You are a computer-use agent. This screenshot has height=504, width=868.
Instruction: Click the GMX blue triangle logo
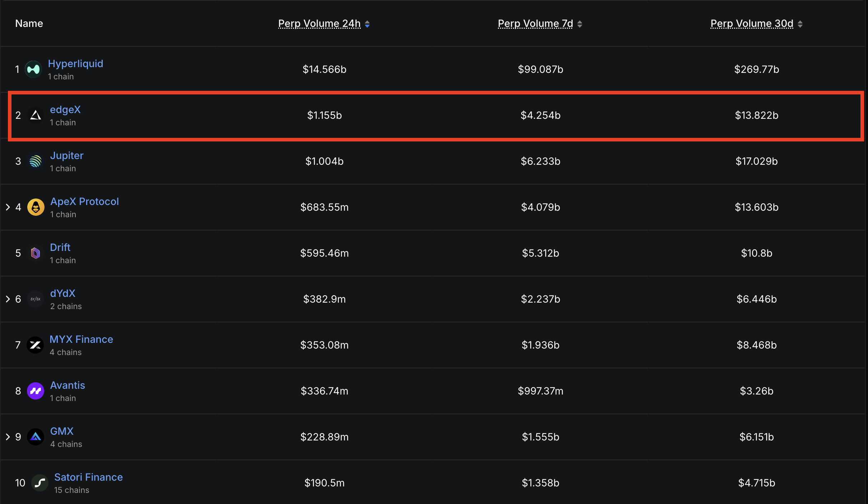[36, 437]
